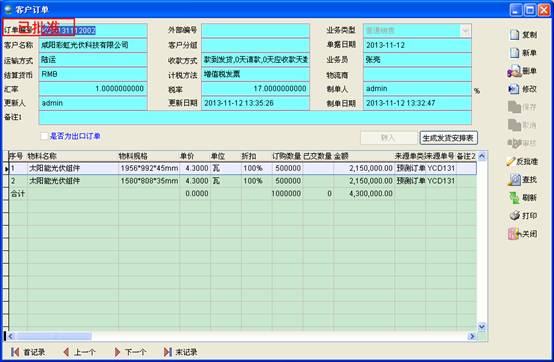Click total quantity cell 1000000
This screenshot has width=554, height=362.
point(287,194)
